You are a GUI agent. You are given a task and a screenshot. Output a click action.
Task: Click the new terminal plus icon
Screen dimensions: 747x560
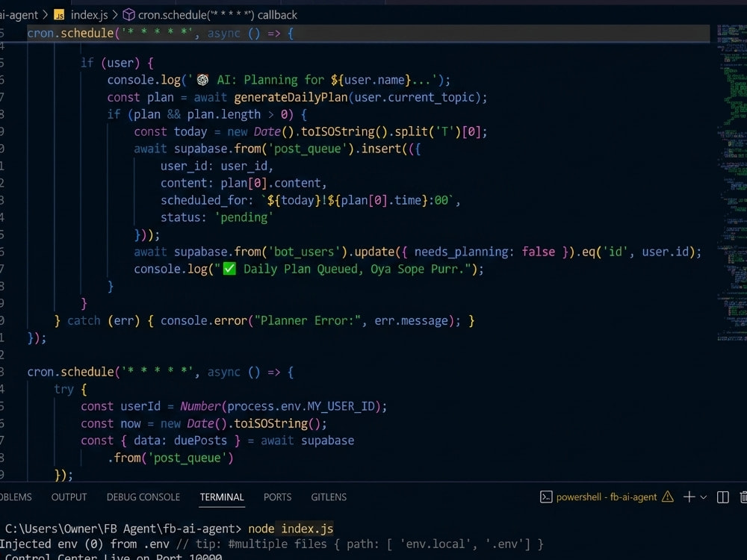click(689, 497)
